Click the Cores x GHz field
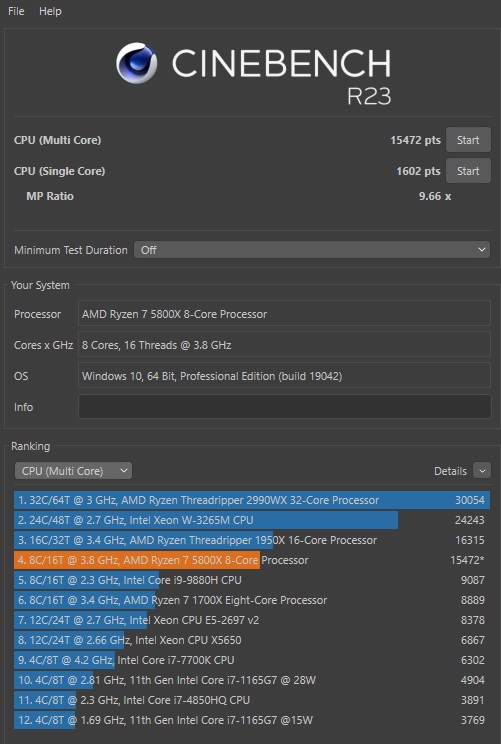501x744 pixels. [x=285, y=345]
